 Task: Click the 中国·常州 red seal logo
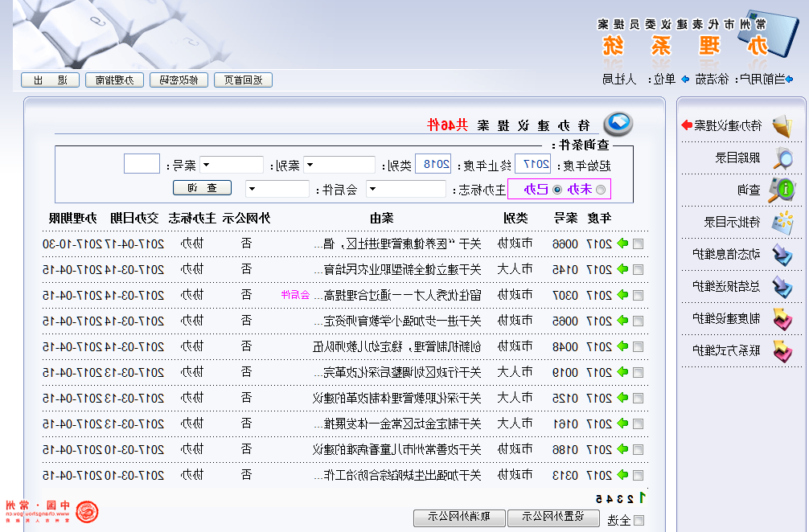point(87,511)
